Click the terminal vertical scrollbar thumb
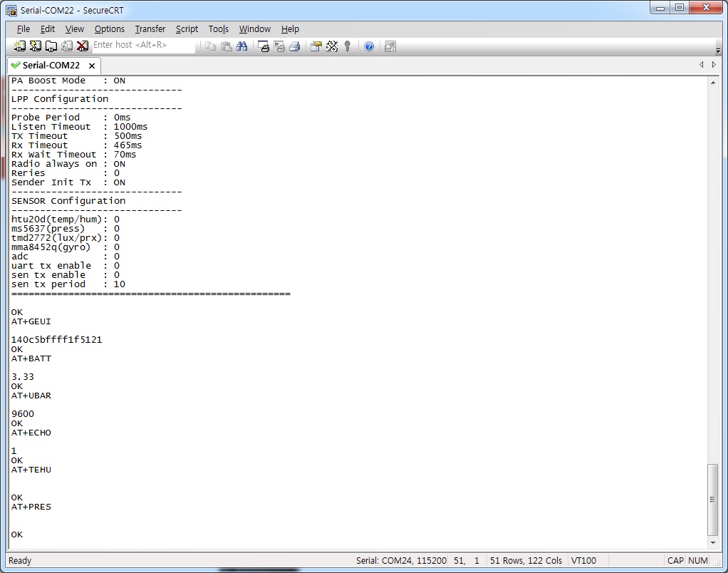 (713, 499)
